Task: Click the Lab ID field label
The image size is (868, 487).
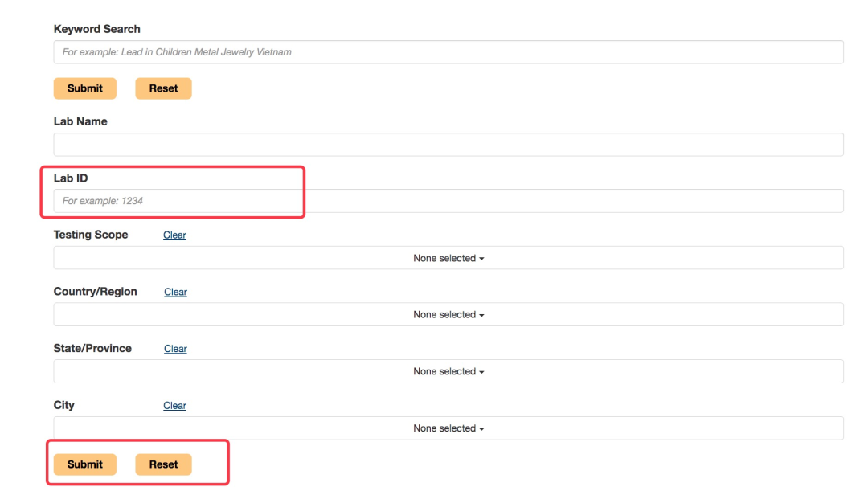Action: pos(71,178)
